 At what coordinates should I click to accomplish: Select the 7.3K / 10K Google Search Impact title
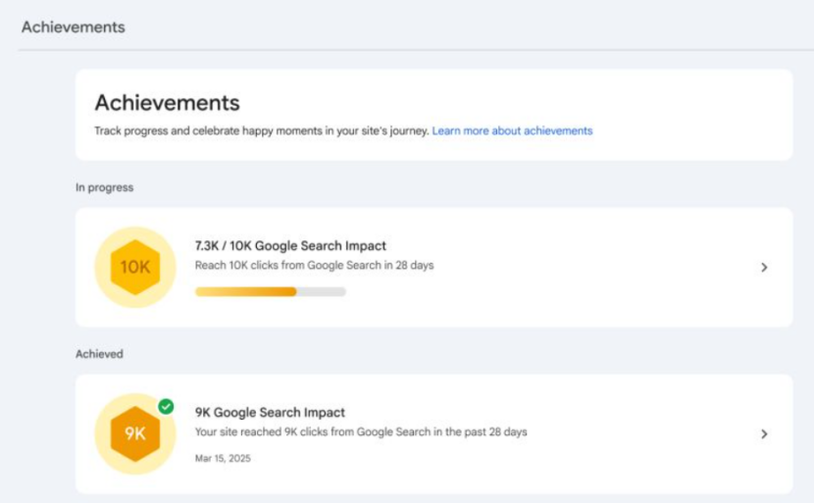pos(290,246)
